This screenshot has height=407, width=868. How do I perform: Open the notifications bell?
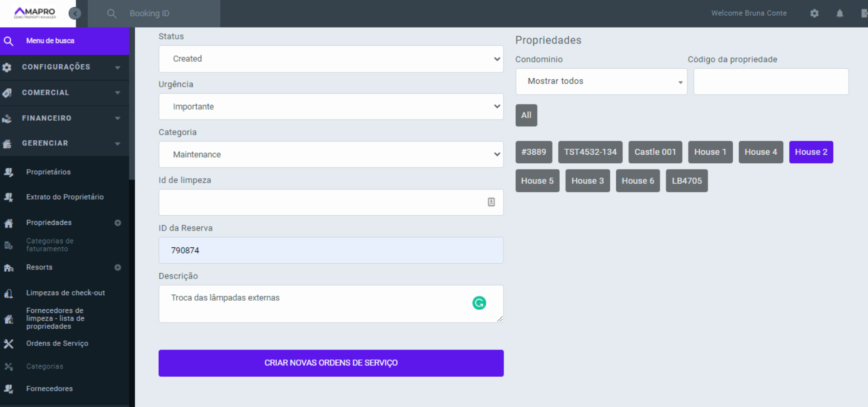pyautogui.click(x=840, y=13)
